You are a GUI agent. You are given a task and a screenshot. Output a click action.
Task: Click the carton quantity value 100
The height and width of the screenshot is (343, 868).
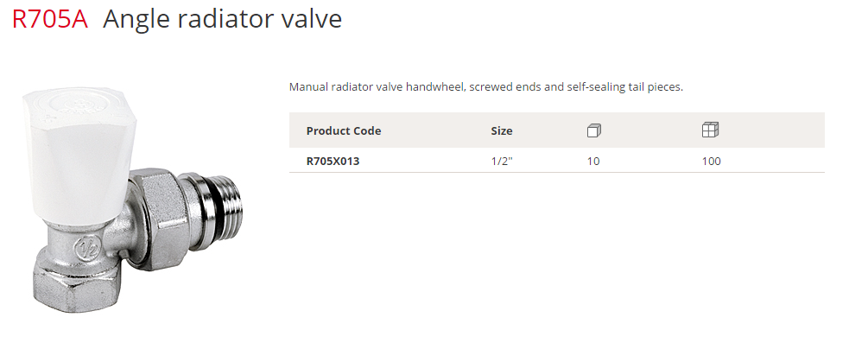tap(712, 162)
